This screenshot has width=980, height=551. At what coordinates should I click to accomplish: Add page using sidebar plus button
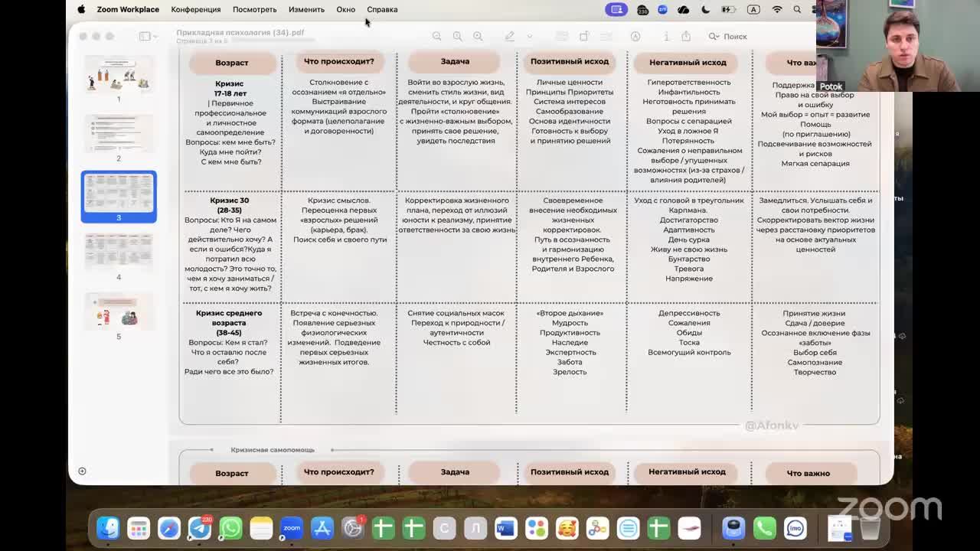[82, 471]
